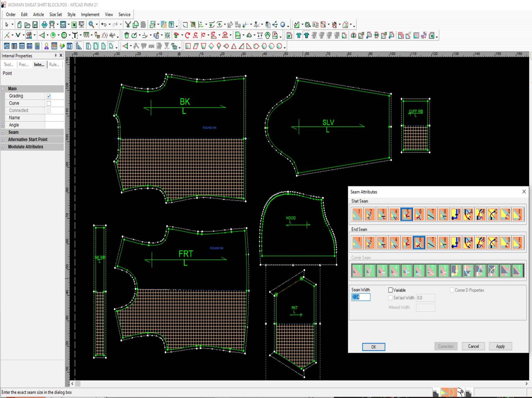The height and width of the screenshot is (398, 532).
Task: Click the red Rotate arrow icon
Action: coord(187,35)
